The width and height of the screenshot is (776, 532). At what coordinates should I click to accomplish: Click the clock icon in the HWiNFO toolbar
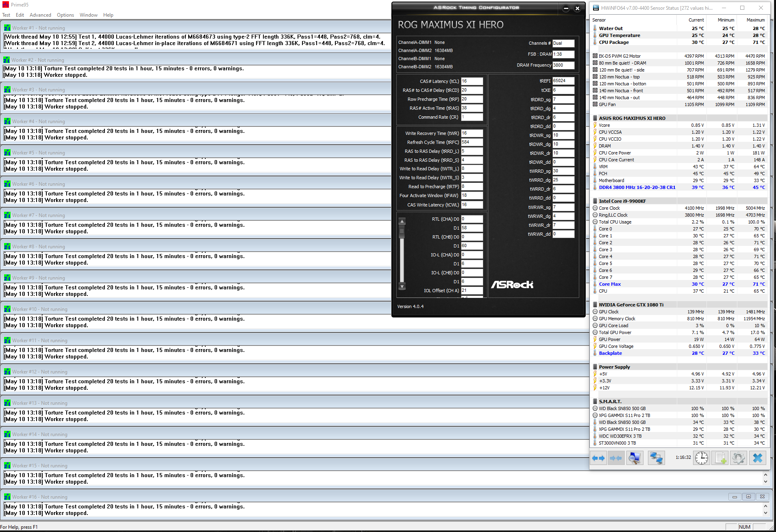pos(702,458)
